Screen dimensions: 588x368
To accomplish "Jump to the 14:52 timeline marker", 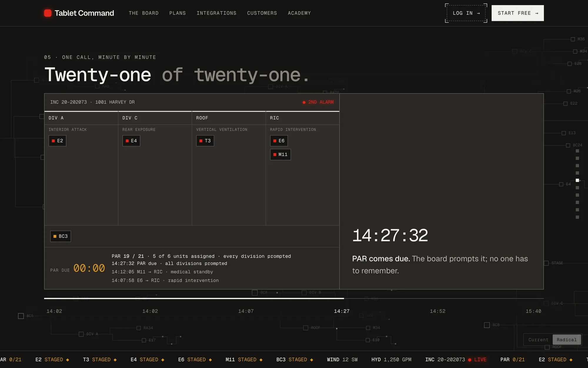I will (437, 311).
